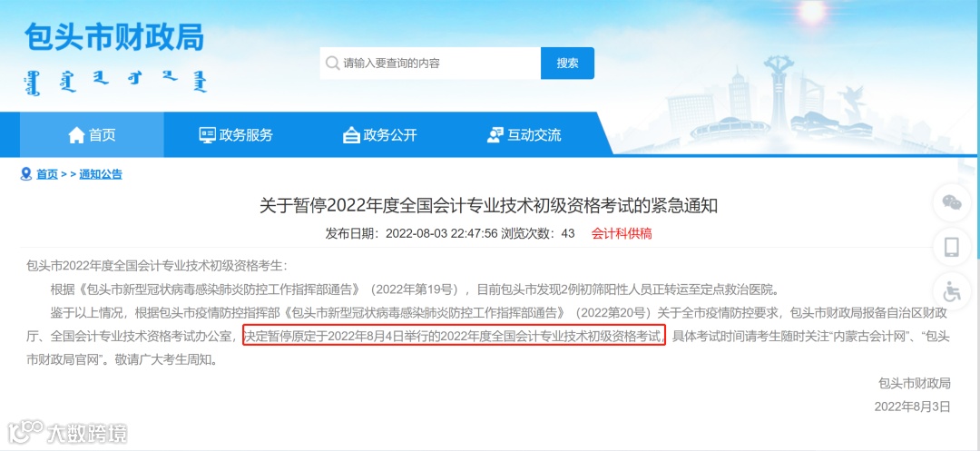Click the location pin icon in breadcrumb
Image resolution: width=980 pixels, height=451 pixels.
[x=25, y=174]
